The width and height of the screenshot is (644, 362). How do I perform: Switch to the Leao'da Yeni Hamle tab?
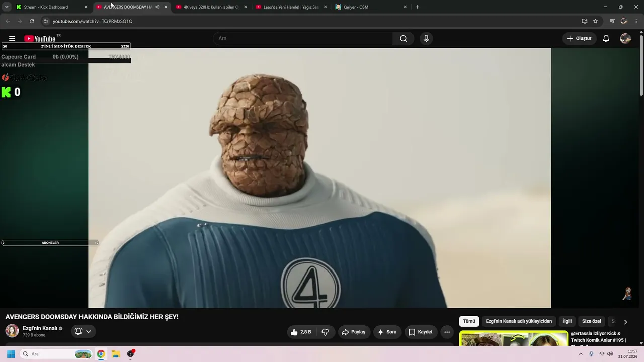[x=291, y=7]
